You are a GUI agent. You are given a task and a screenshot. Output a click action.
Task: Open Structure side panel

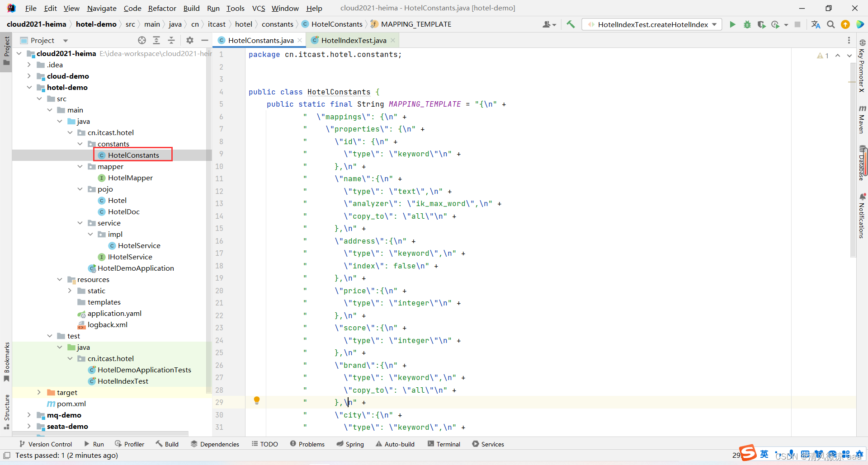pyautogui.click(x=6, y=412)
